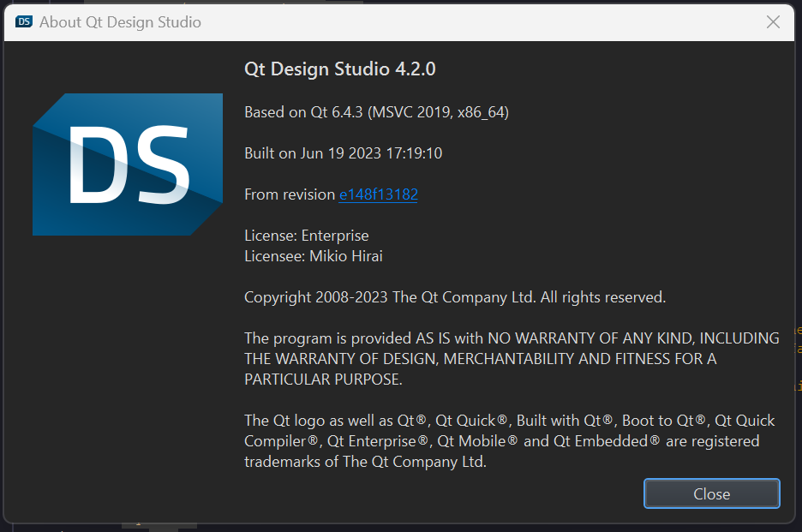Viewport: 802px width, 532px height.
Task: Click the Copyright 2008-2023 line
Action: 455,297
